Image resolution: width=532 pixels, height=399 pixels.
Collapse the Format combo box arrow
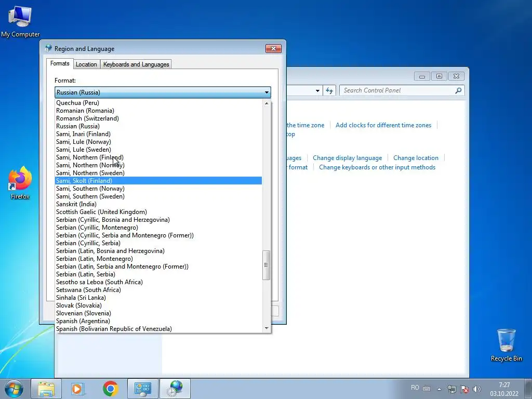point(267,92)
